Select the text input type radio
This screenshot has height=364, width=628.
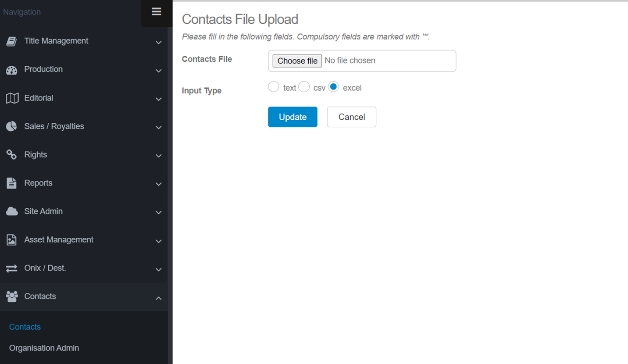[x=274, y=87]
